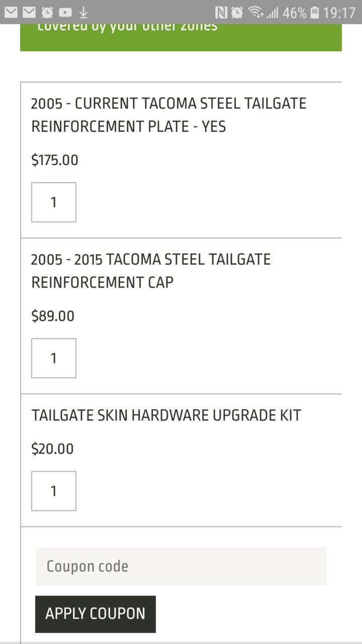Select the quantity box for the Reinforcement Plate
The image size is (362, 644).
coord(54,202)
